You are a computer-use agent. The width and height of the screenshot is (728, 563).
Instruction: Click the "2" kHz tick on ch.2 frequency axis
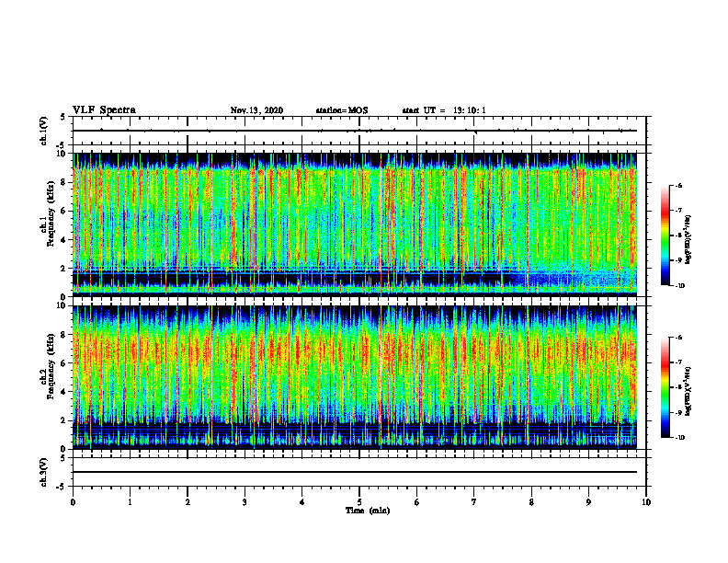[64, 420]
